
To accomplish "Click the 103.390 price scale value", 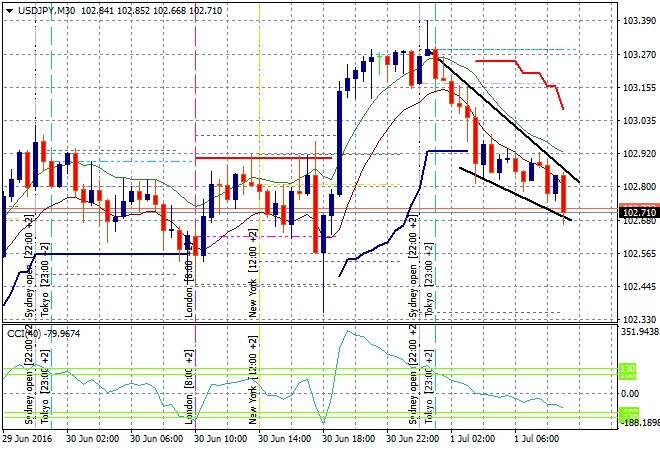I will click(638, 20).
